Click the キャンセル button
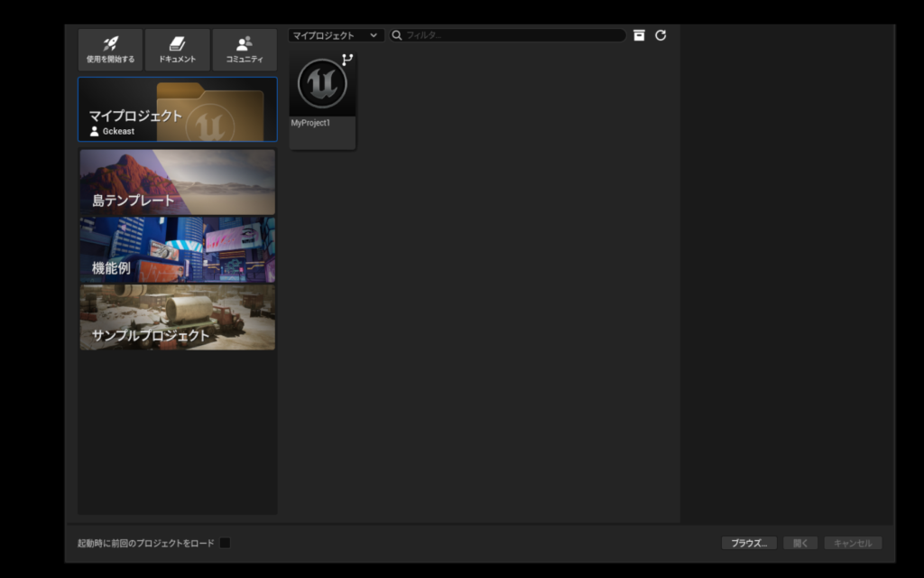Image resolution: width=924 pixels, height=578 pixels. point(853,543)
